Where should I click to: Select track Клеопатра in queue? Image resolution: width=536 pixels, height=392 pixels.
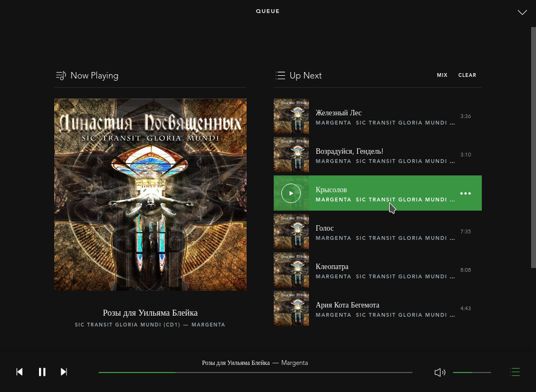pyautogui.click(x=378, y=270)
